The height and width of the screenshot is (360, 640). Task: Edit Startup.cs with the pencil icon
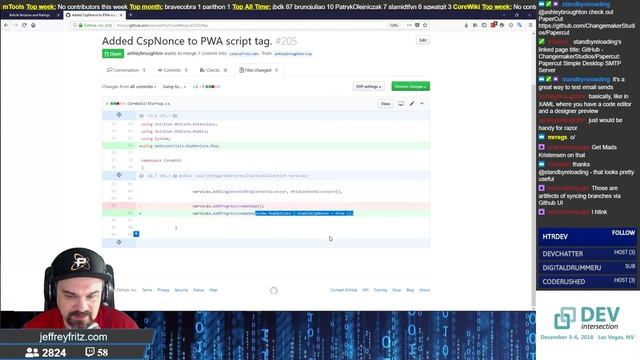(412, 104)
